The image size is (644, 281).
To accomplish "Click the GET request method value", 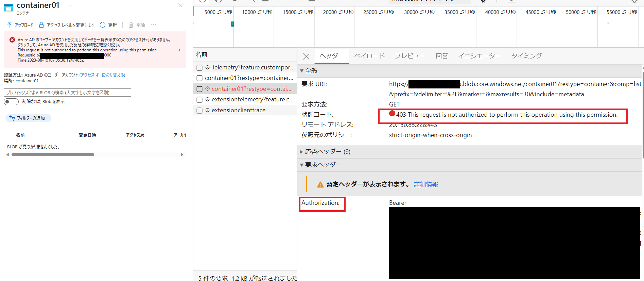I will click(394, 104).
